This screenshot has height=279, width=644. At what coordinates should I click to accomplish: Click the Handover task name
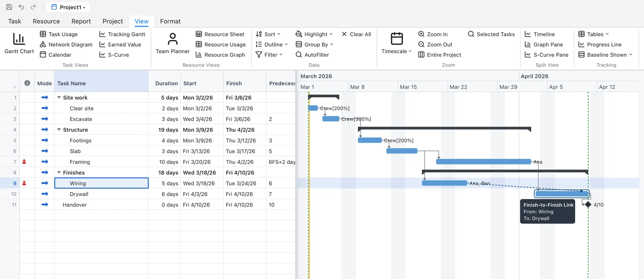[x=75, y=205]
